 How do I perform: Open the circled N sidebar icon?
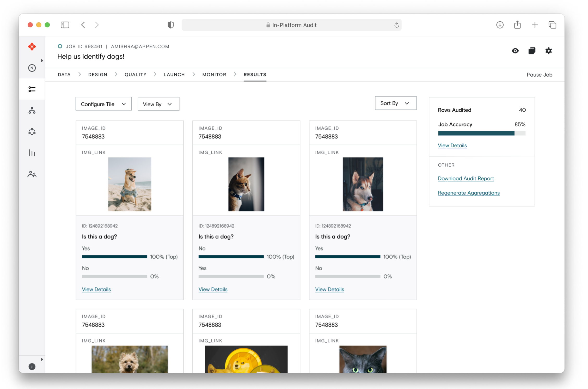32,68
